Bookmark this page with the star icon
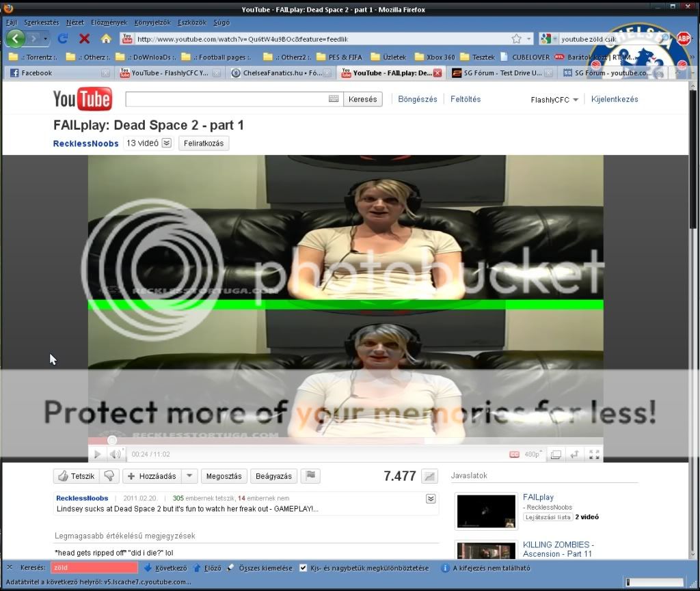700x591 pixels. [x=517, y=39]
